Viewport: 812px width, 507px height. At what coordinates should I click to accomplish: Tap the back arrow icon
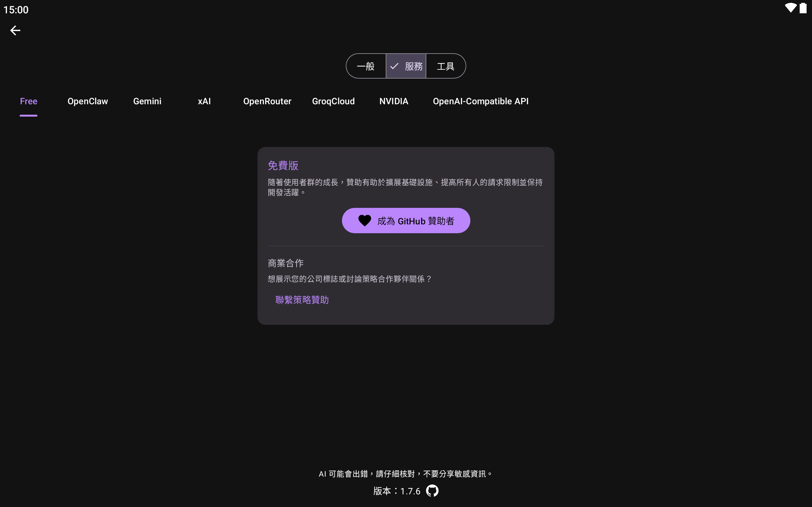click(x=15, y=30)
